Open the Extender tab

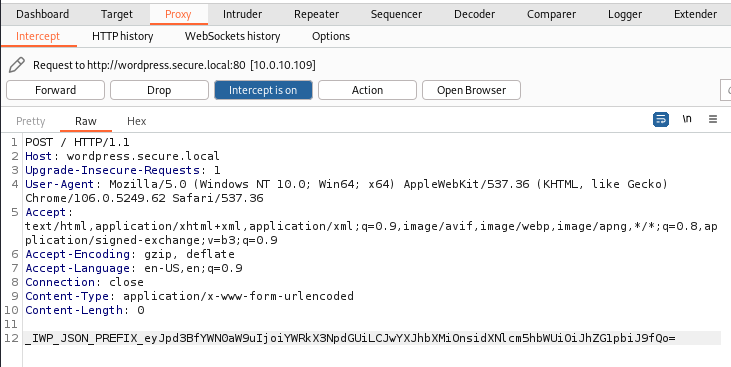(x=695, y=14)
